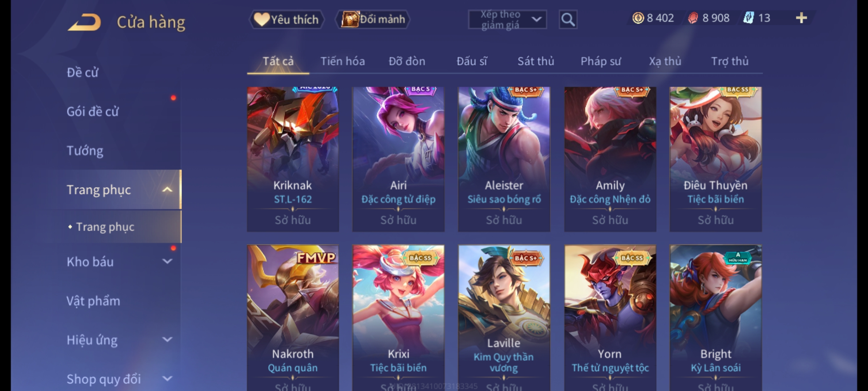The image size is (868, 391).
Task: Expand the Kho báu sidebar section
Action: click(x=167, y=261)
